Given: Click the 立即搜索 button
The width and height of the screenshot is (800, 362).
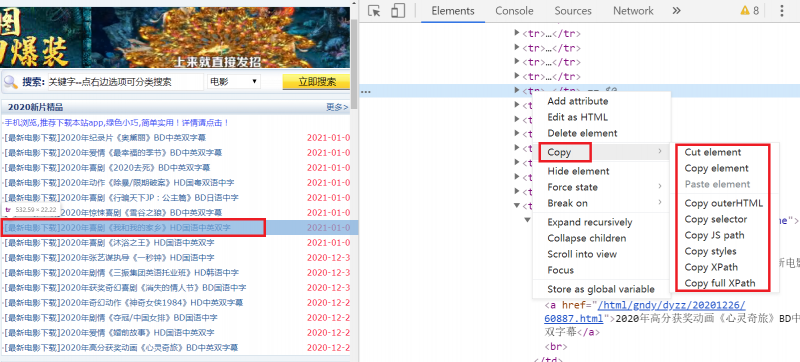Looking at the screenshot, I should [316, 82].
